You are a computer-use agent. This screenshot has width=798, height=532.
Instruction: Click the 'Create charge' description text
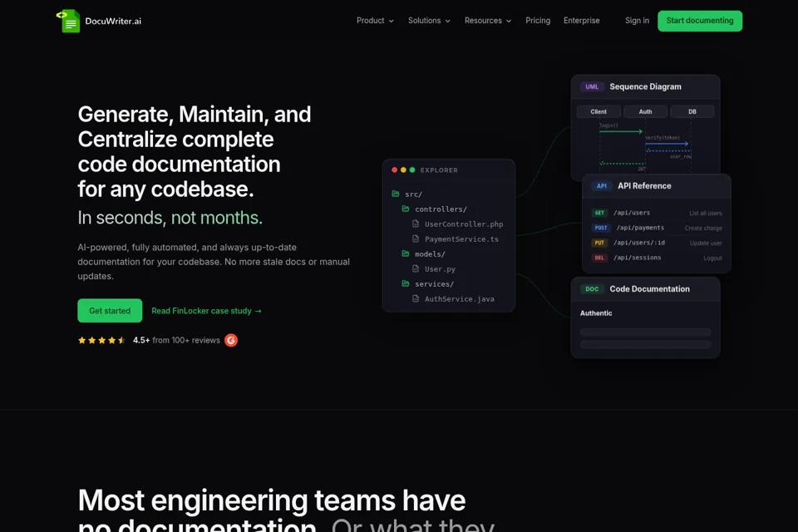pos(703,228)
